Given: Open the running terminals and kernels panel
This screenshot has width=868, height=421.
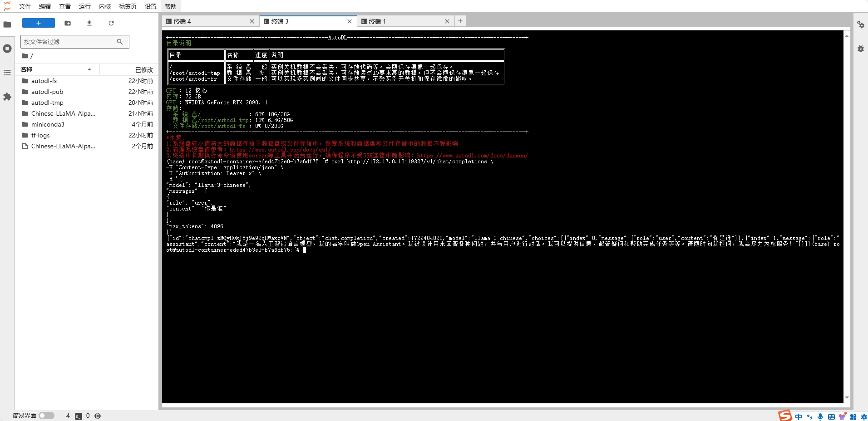Looking at the screenshot, I should (7, 49).
